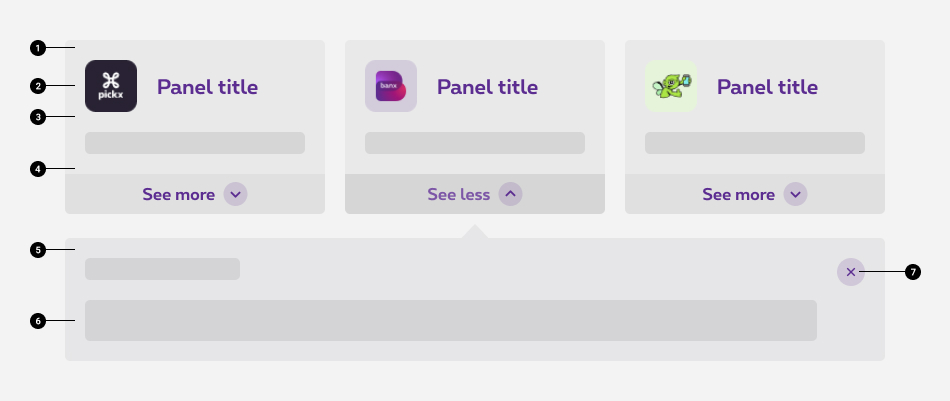The image size is (950, 401).
Task: Click the pickx app icon
Action: (111, 86)
